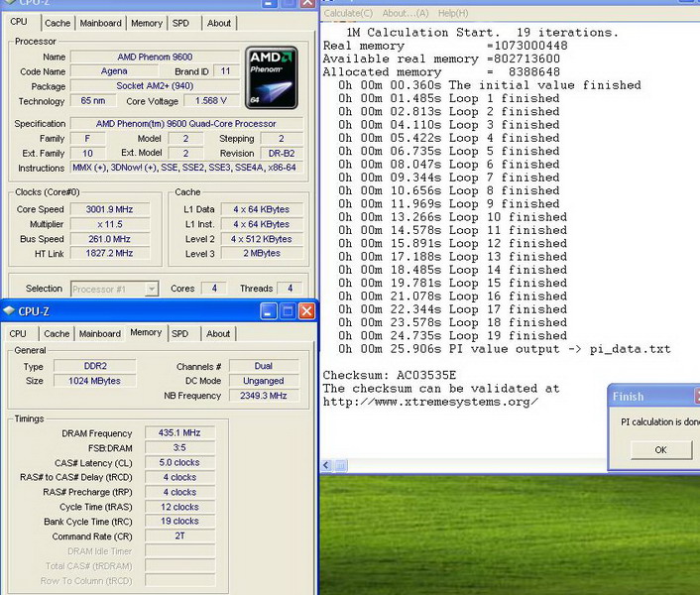
Task: Select SPD tab in upper CPU-Z window
Action: (x=180, y=23)
